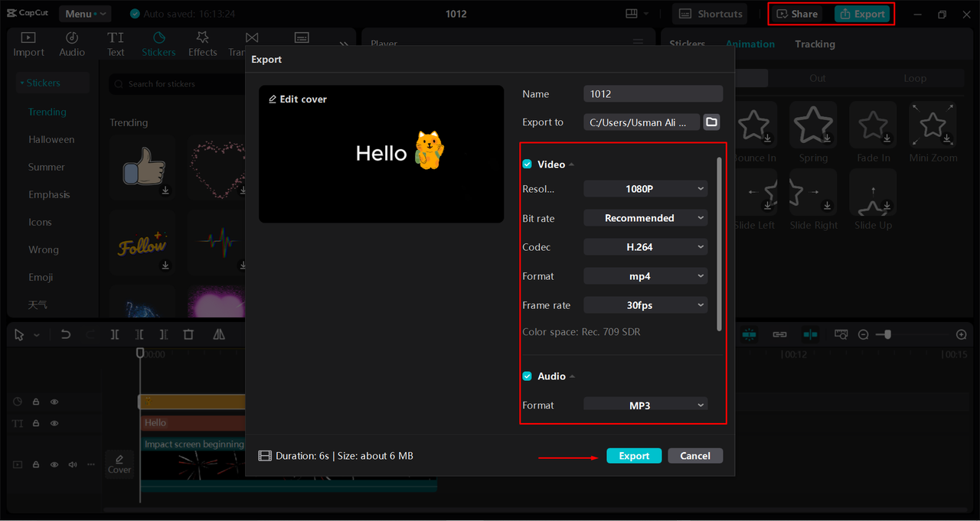Screen dimensions: 980x521
Task: Open the Resolution 1080P dropdown
Action: [x=645, y=189]
